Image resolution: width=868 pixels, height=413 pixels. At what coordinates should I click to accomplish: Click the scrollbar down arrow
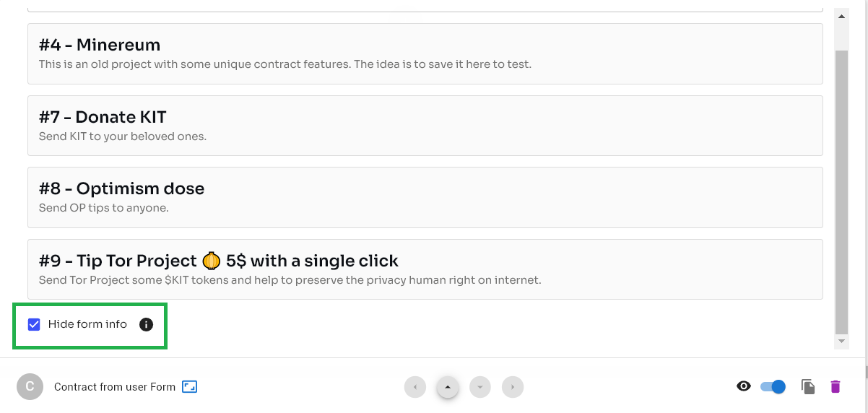pyautogui.click(x=841, y=341)
